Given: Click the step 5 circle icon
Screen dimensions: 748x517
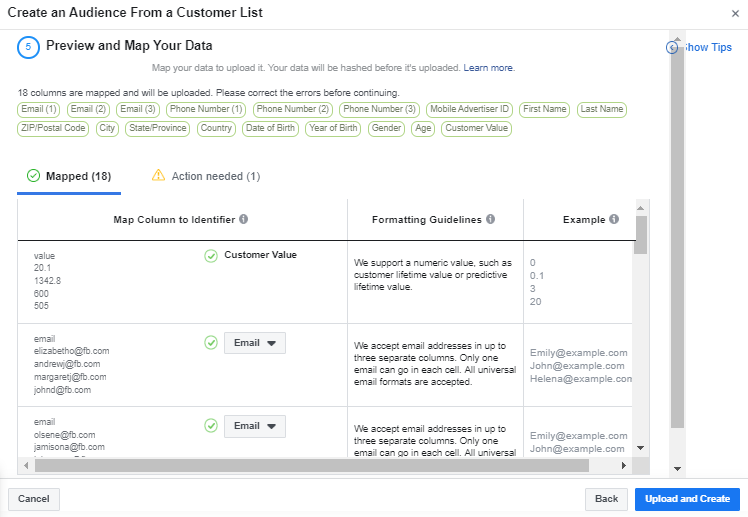Looking at the screenshot, I should [x=29, y=46].
